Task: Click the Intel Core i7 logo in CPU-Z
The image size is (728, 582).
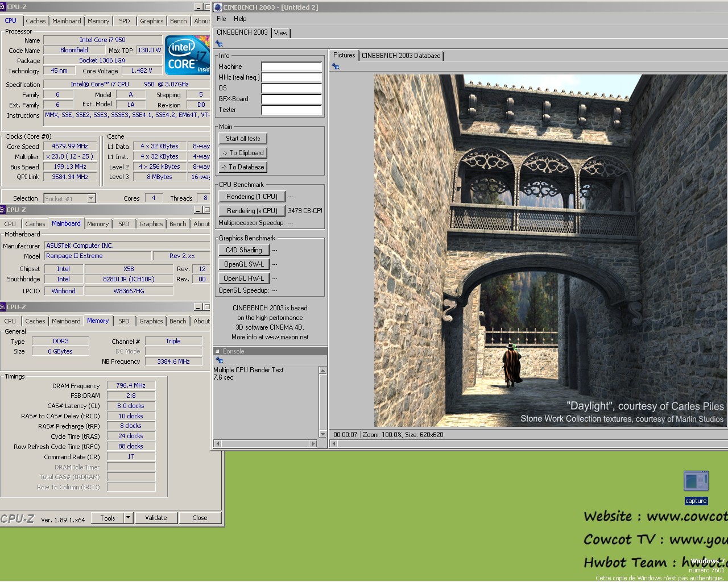Action: coord(187,55)
